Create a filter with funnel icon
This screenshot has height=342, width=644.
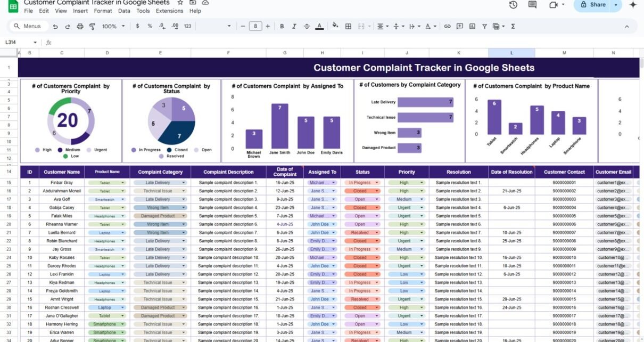[x=484, y=26]
